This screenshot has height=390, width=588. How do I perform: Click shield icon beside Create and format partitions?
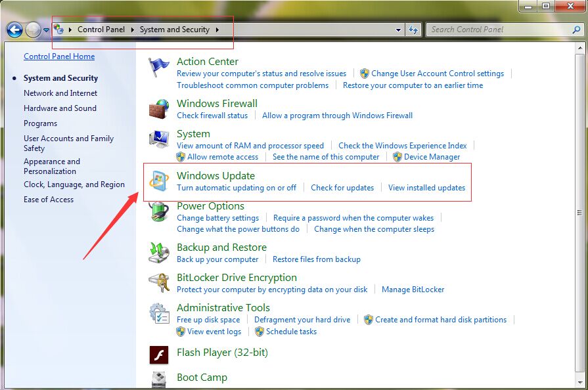click(x=369, y=320)
